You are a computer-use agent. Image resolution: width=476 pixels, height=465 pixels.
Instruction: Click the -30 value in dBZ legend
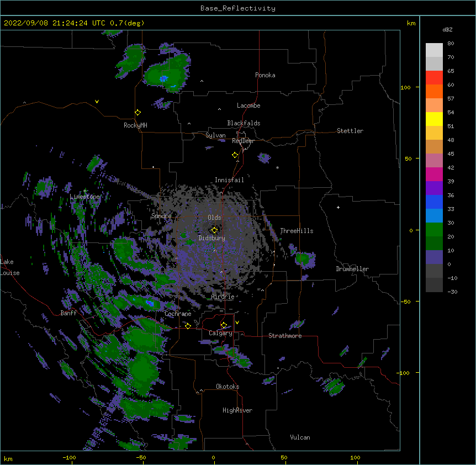coord(452,292)
